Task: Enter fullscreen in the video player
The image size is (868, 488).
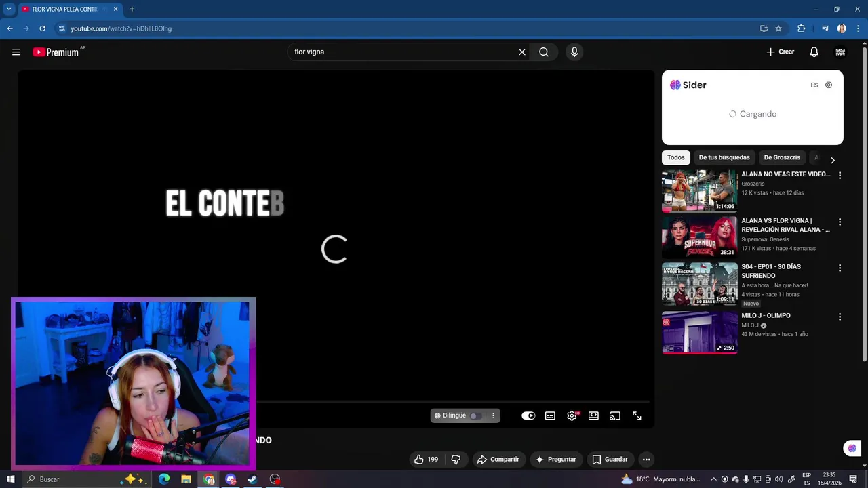Action: pyautogui.click(x=637, y=415)
